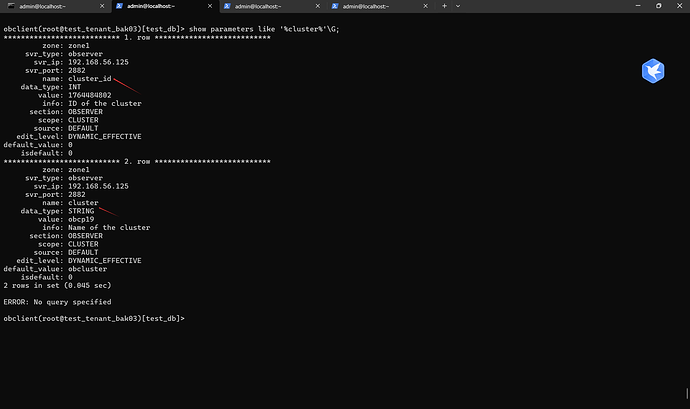Click the obcp19 value in row 2
Screen dimensions: 690x409
(80, 219)
